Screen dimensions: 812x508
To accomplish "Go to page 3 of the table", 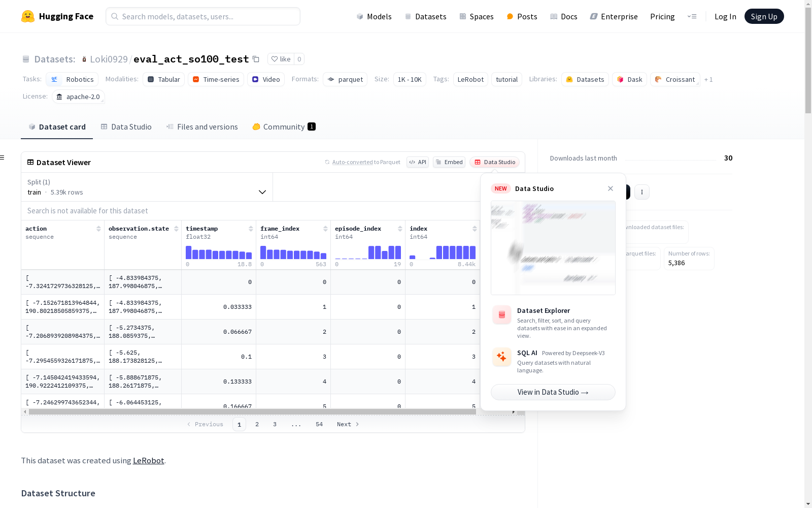I will point(275,424).
